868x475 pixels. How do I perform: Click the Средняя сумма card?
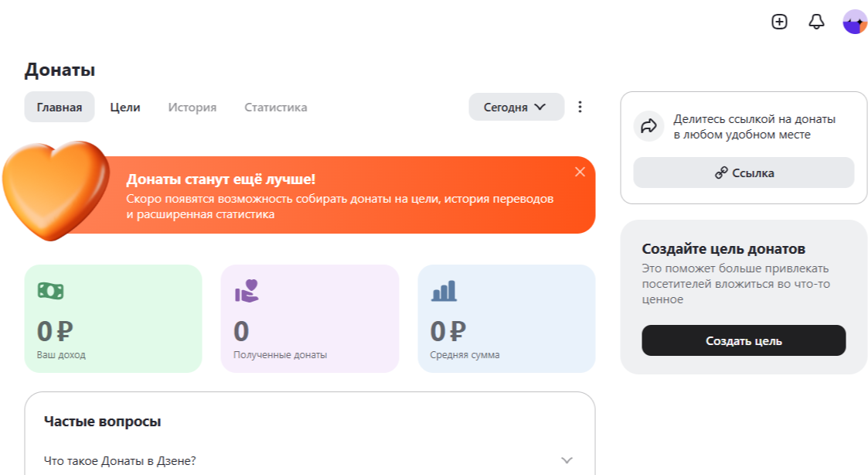(506, 319)
